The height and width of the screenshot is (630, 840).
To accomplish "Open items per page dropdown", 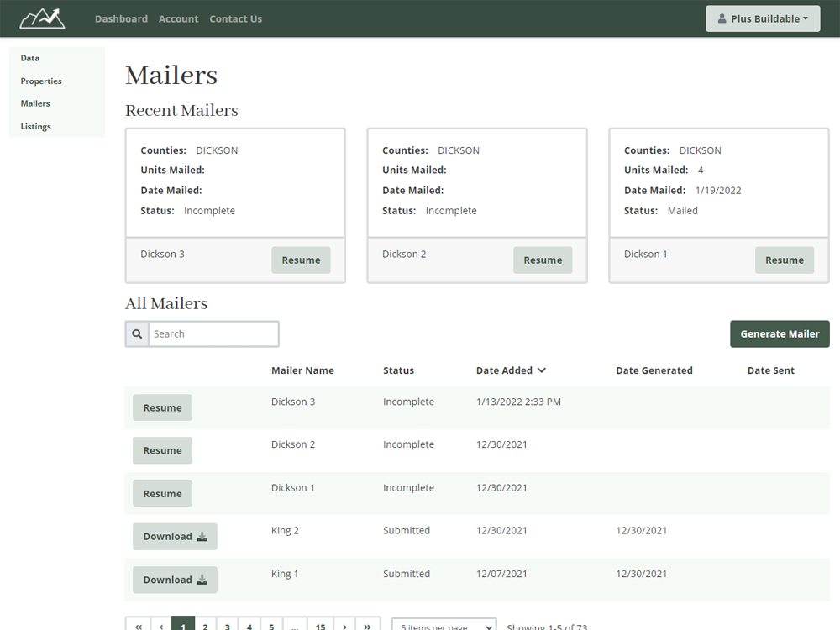I will (444, 626).
